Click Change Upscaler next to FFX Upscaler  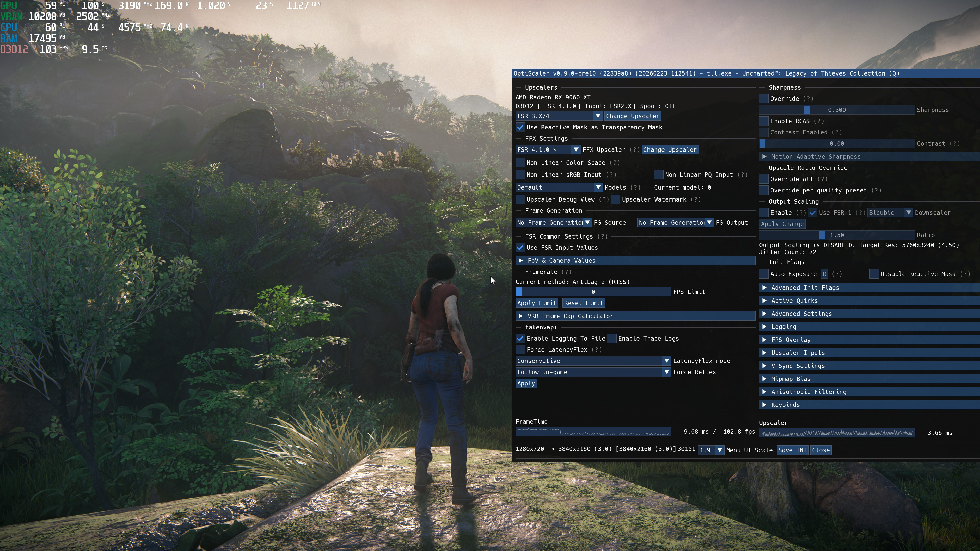pos(670,150)
